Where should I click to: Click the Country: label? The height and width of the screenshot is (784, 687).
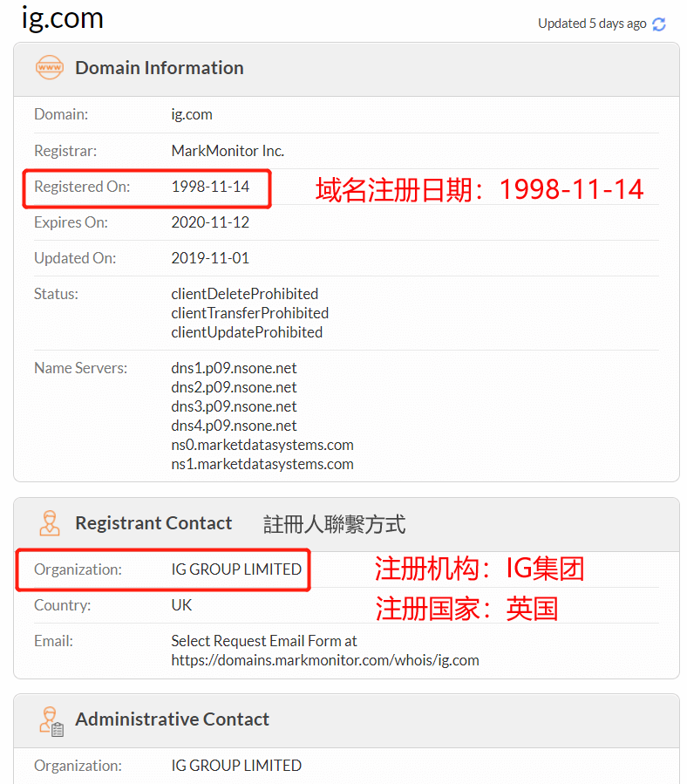(63, 605)
